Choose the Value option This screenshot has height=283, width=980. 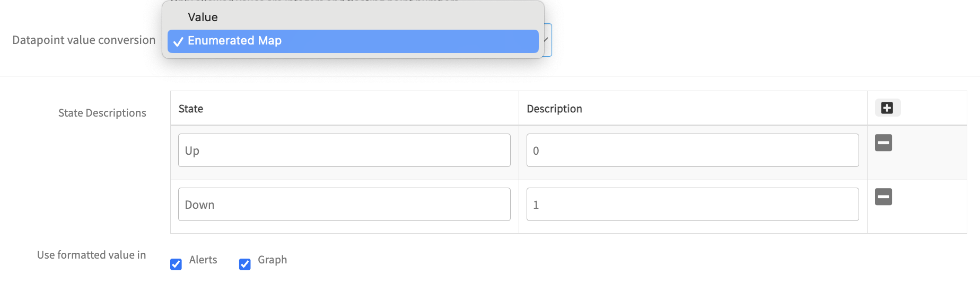pos(203,17)
